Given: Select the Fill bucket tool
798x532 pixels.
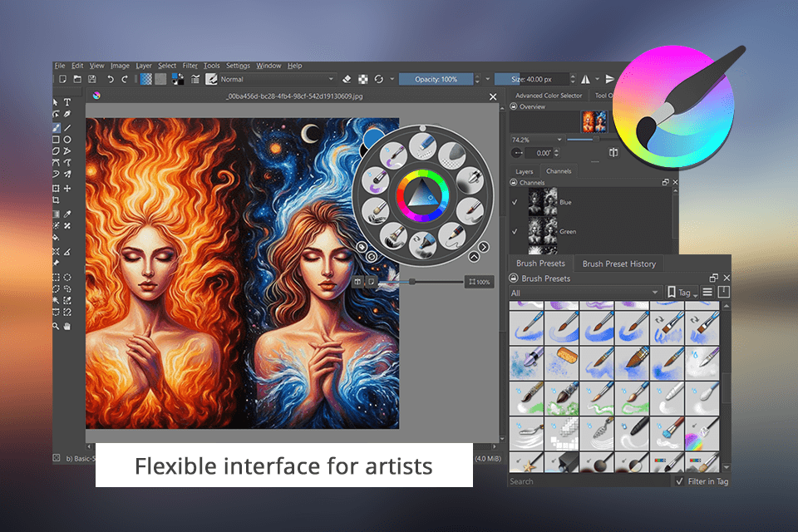Looking at the screenshot, I should pyautogui.click(x=56, y=237).
